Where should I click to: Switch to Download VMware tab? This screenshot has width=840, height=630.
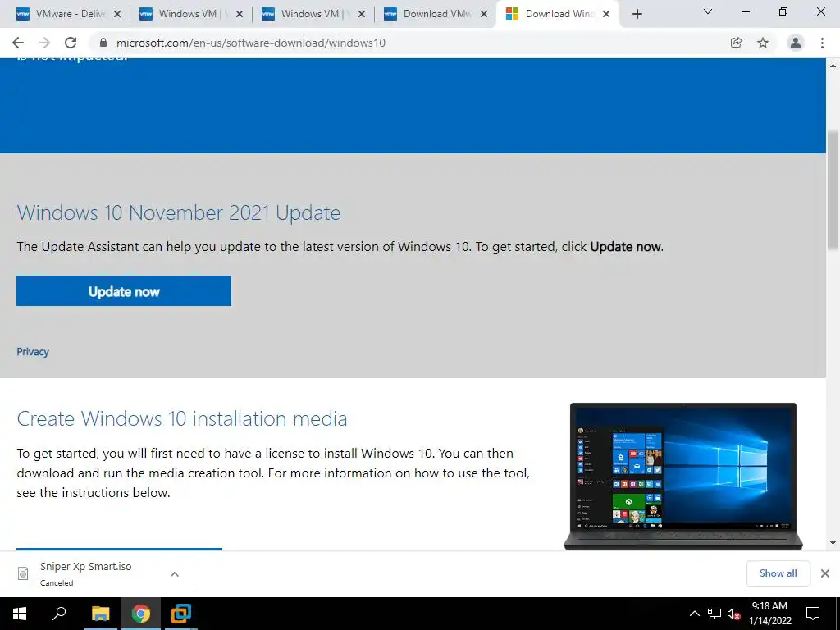(433, 14)
